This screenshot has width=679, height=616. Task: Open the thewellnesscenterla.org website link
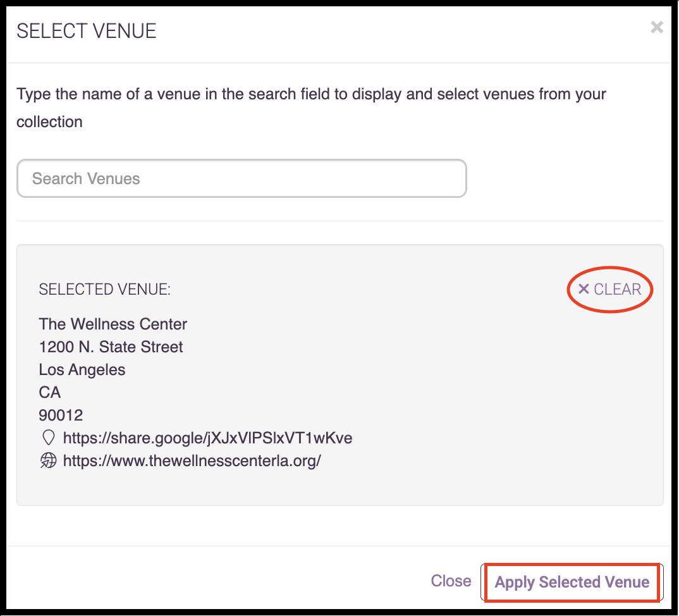[192, 460]
